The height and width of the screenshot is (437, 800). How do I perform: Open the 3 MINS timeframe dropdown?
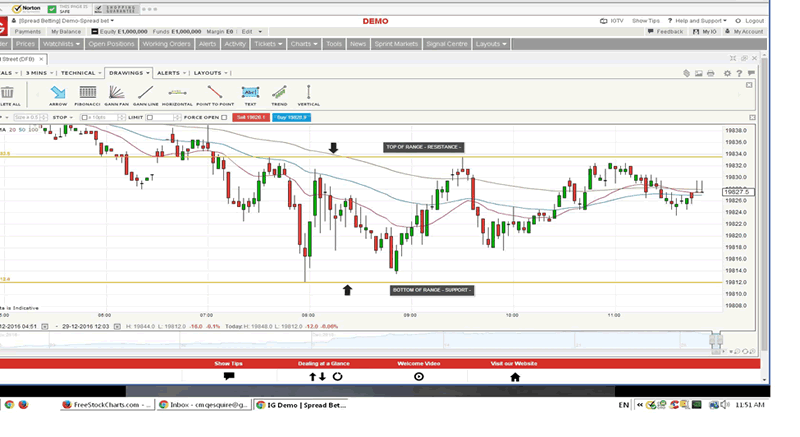[x=39, y=73]
